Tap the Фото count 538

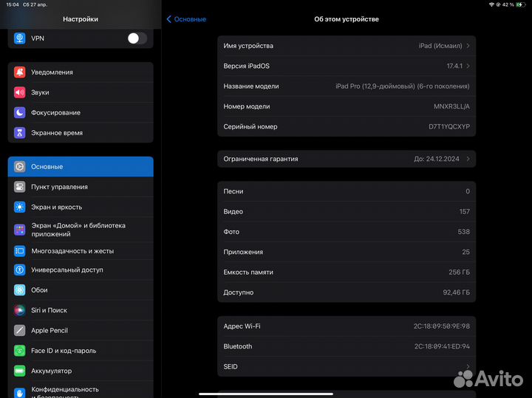coord(464,232)
